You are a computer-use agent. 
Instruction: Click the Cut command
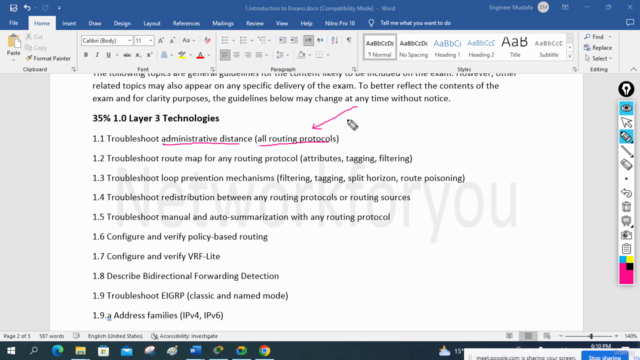tap(34, 37)
